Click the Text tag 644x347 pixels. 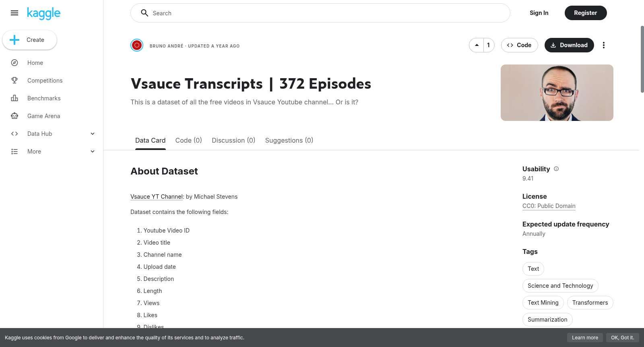click(533, 269)
